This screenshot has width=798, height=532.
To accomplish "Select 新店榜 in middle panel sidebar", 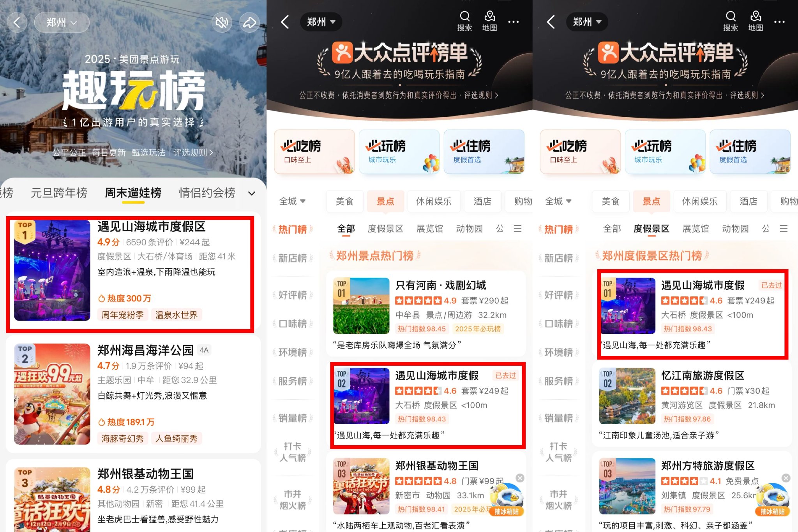I will click(x=292, y=258).
